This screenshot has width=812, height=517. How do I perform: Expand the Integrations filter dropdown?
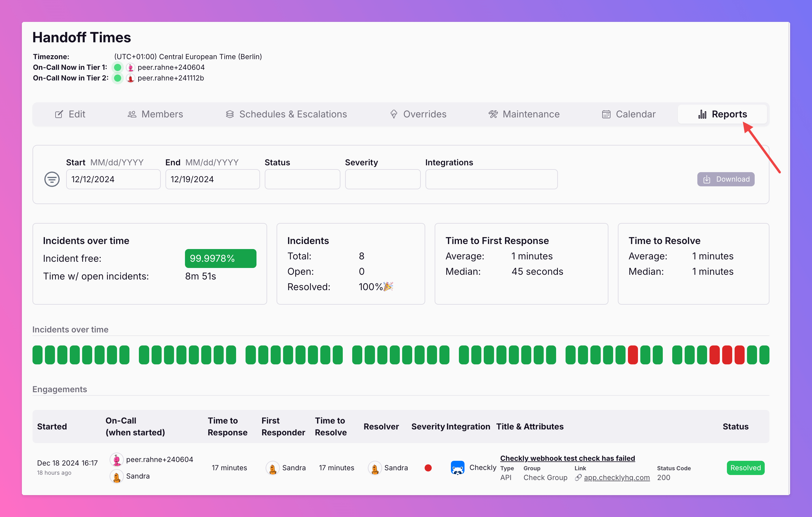[491, 179]
